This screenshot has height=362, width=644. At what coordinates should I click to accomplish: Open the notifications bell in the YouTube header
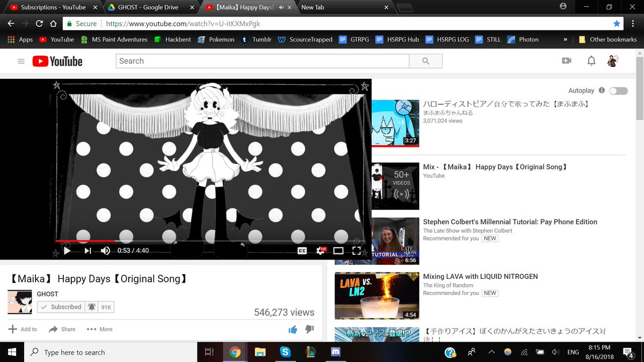(591, 61)
